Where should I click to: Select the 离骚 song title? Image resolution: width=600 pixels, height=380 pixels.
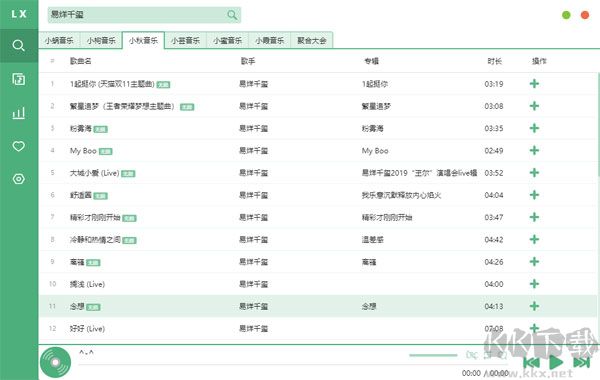[x=77, y=262]
